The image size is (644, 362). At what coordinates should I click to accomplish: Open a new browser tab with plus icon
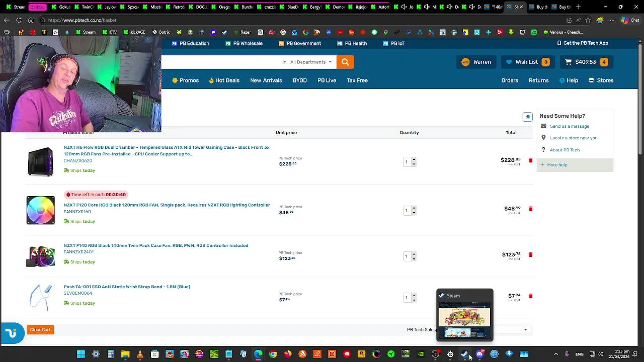578,7
